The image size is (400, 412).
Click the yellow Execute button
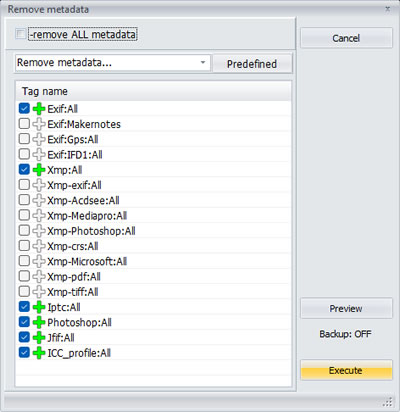(x=346, y=370)
